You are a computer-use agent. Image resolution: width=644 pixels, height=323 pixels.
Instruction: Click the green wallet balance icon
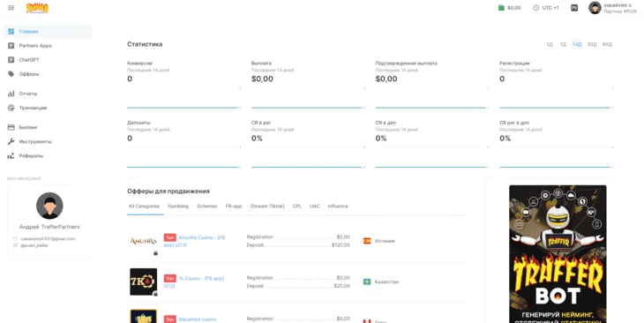pos(501,8)
